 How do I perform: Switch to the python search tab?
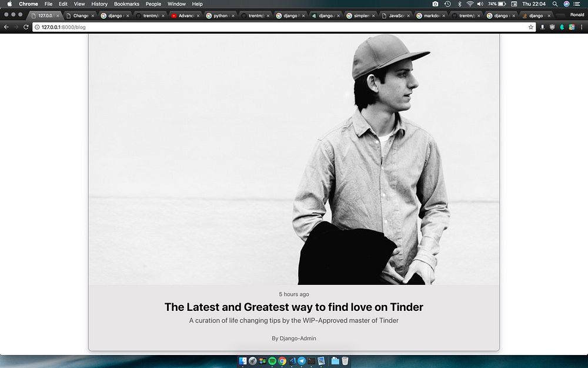[x=220, y=16]
